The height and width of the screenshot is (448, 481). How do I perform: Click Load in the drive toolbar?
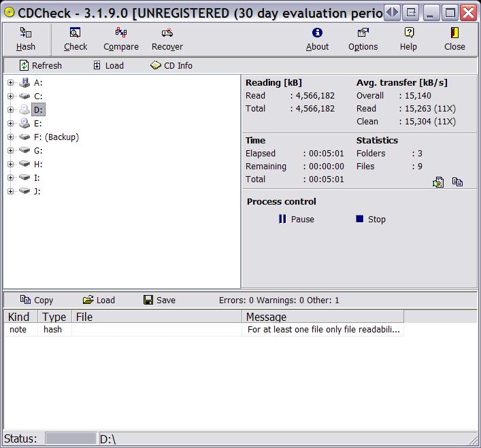(109, 65)
